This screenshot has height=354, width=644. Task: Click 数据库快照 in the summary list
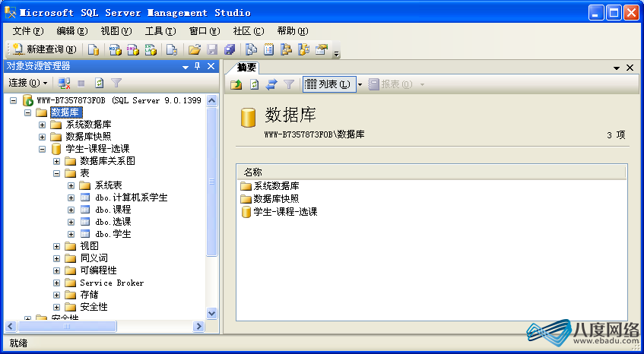(277, 199)
